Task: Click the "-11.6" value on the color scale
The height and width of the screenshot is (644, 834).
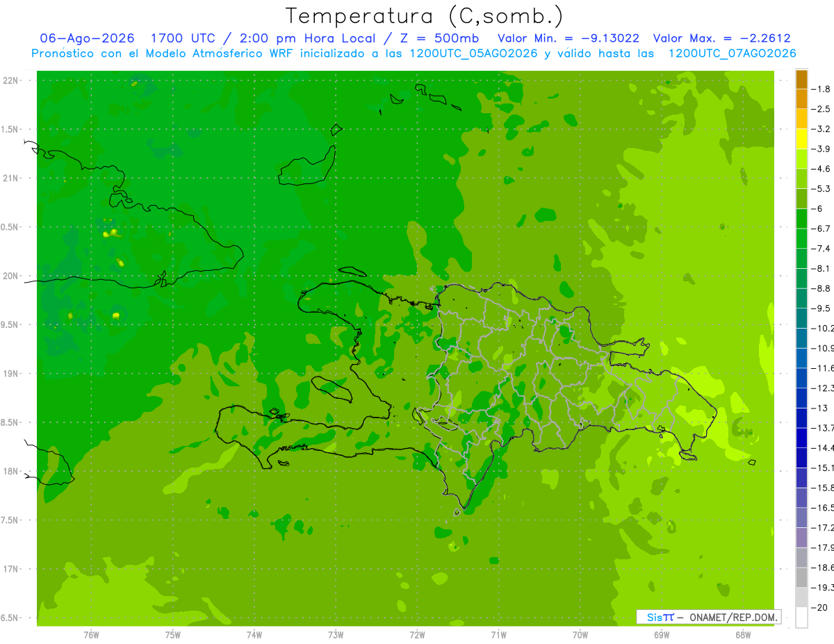Action: click(823, 368)
